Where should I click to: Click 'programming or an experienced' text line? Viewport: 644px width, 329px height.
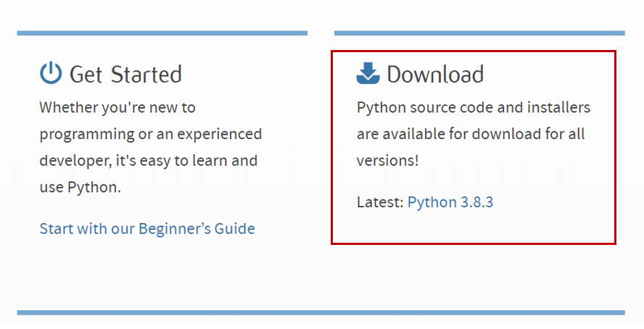pos(151,135)
